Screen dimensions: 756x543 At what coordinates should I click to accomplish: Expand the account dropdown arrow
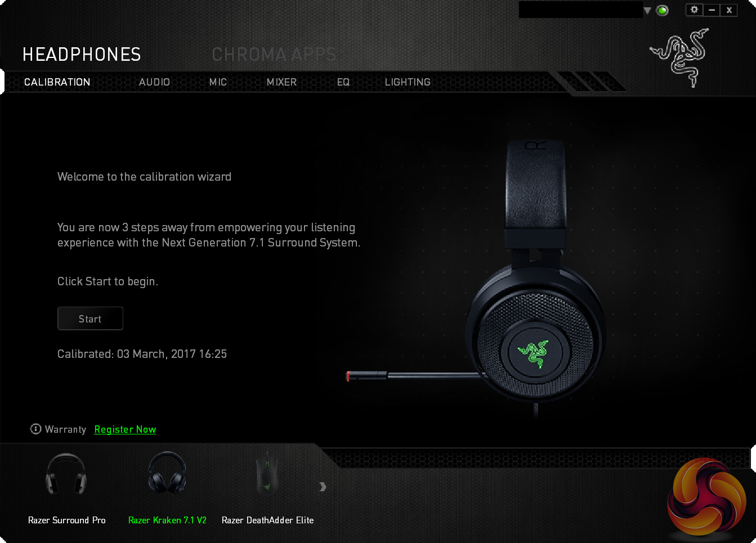647,11
